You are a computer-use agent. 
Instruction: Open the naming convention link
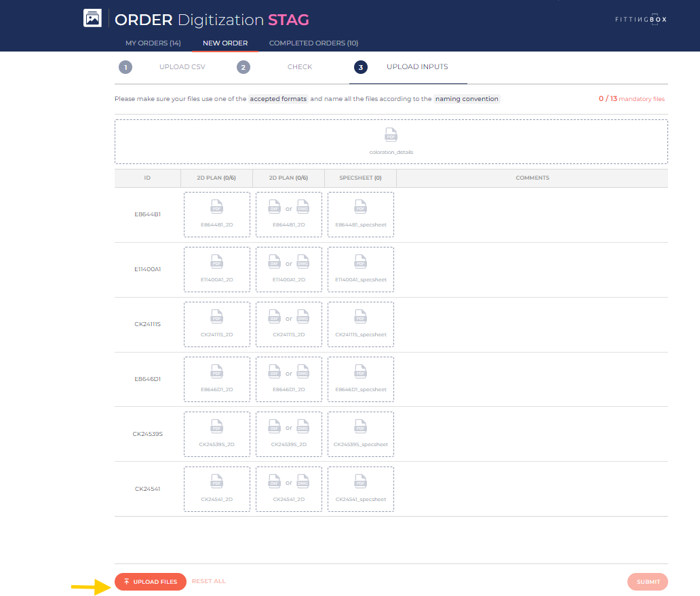click(x=467, y=99)
